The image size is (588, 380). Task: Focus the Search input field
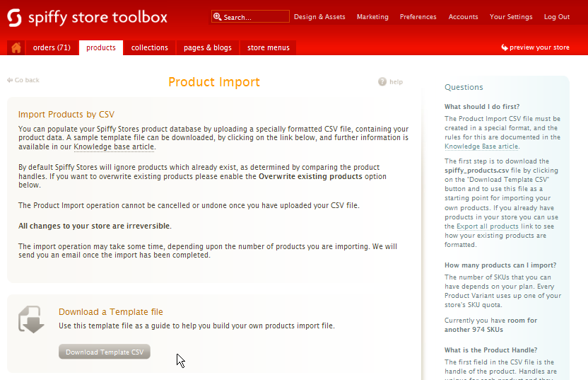(250, 17)
